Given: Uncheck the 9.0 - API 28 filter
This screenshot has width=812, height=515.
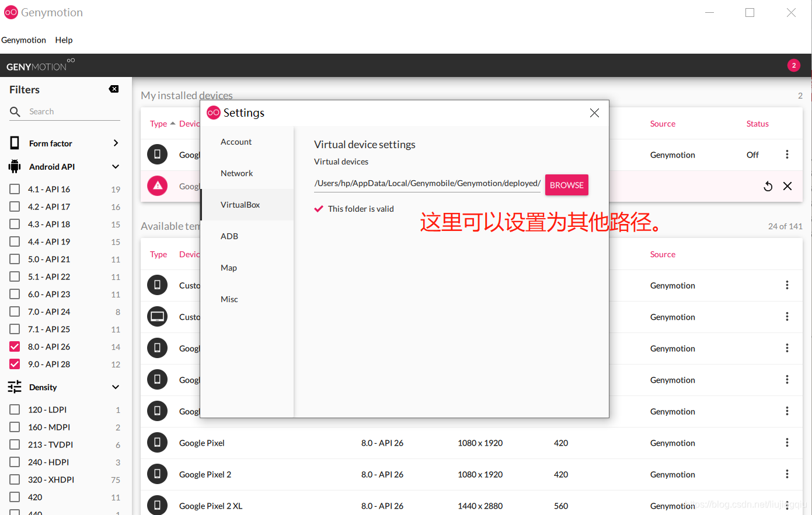Looking at the screenshot, I should point(15,364).
